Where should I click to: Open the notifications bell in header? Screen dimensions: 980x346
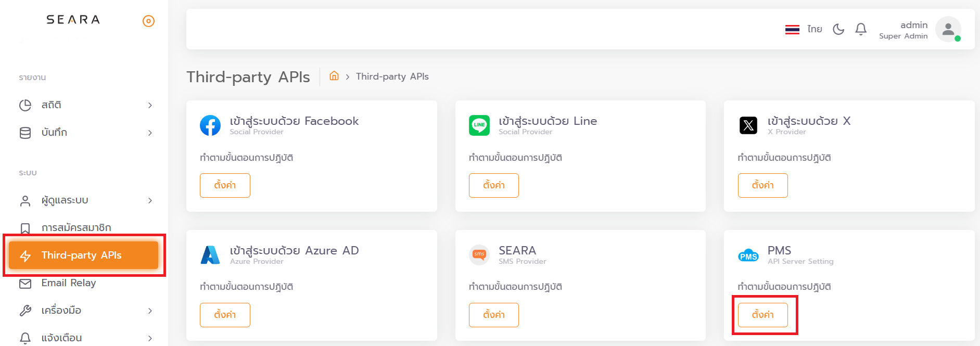point(861,29)
